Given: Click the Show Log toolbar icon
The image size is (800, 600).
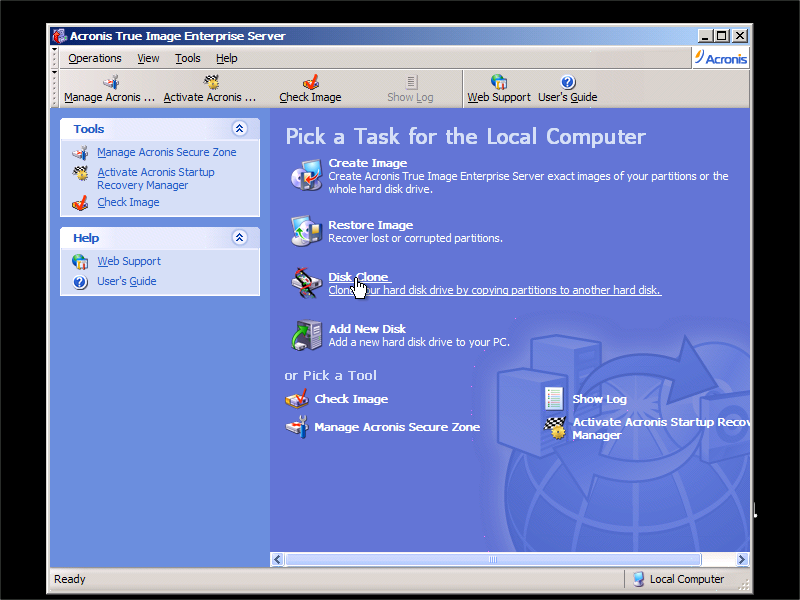Looking at the screenshot, I should coord(411,82).
